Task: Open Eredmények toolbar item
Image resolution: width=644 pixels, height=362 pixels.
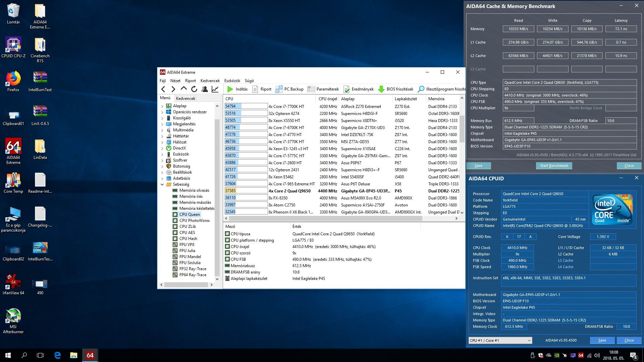Action: [x=358, y=89]
